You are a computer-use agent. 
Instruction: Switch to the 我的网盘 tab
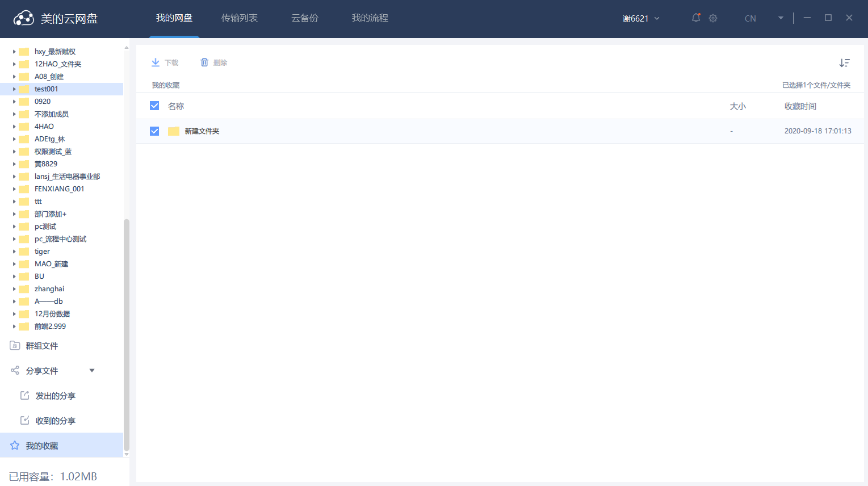click(x=174, y=18)
